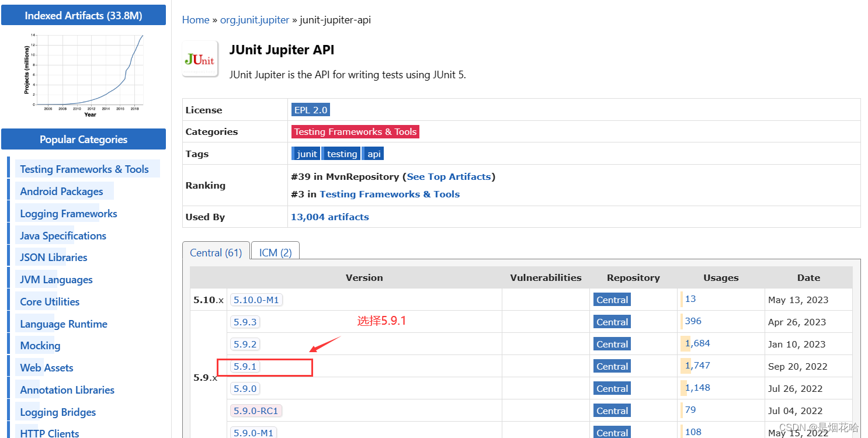Click Central repository badge for 5.9.2

pos(612,344)
